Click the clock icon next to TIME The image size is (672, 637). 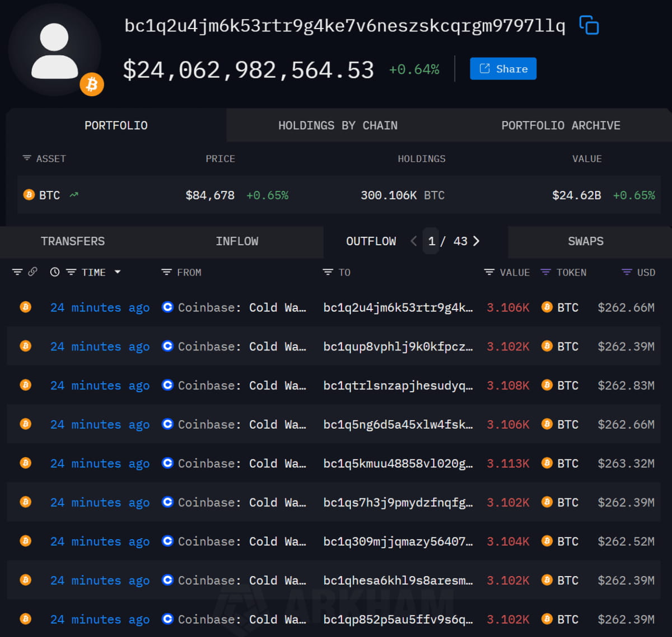click(x=55, y=272)
